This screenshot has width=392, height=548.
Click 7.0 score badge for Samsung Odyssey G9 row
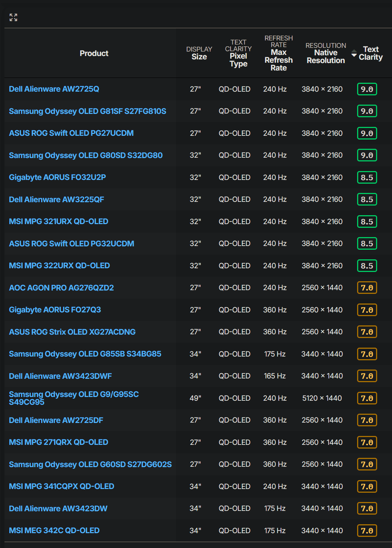click(x=367, y=398)
